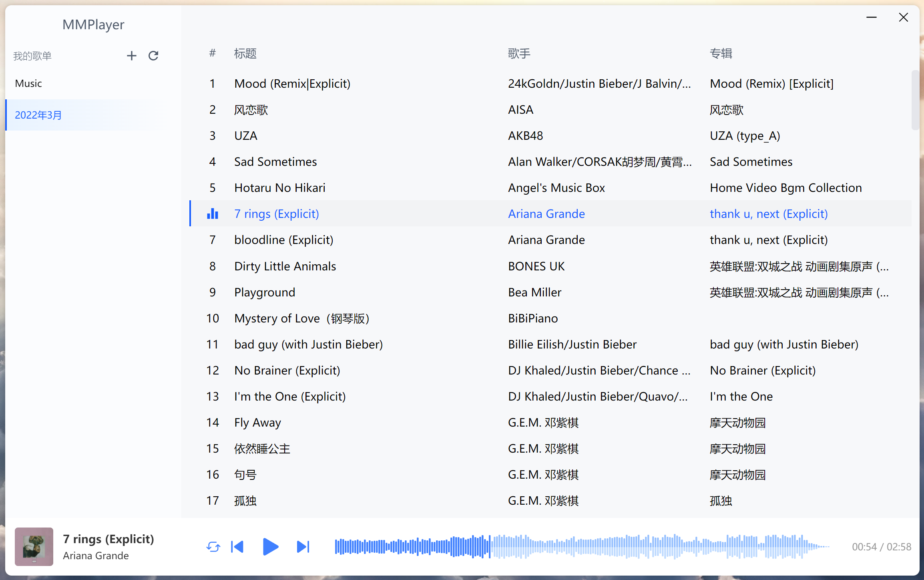The width and height of the screenshot is (924, 580).
Task: Switch to the 2022年3月 playlist
Action: 38,115
